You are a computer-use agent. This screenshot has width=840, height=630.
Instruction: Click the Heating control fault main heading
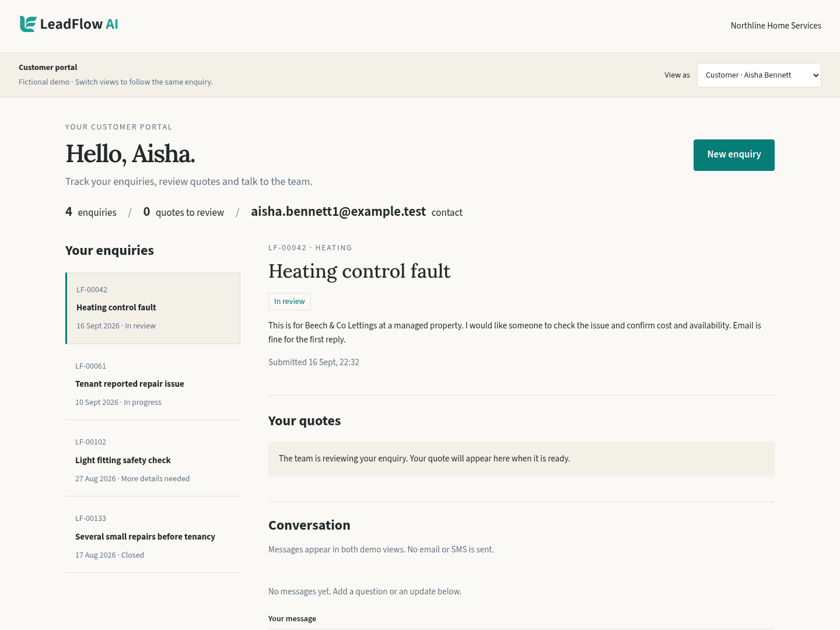pyautogui.click(x=359, y=271)
